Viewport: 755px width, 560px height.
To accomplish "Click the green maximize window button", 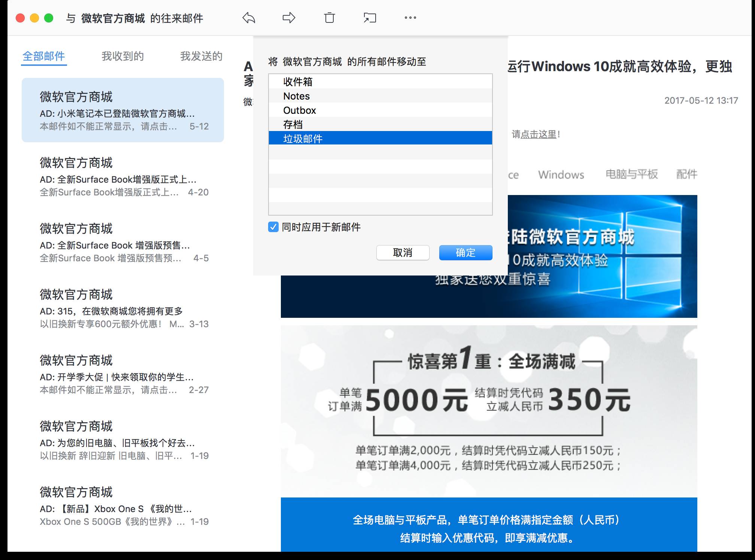I will tap(49, 18).
